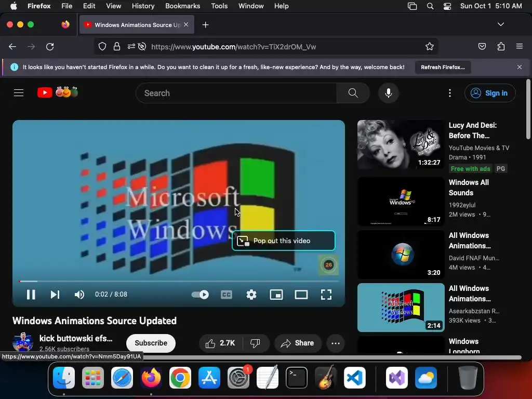Open Terminal from the Dock

297,378
